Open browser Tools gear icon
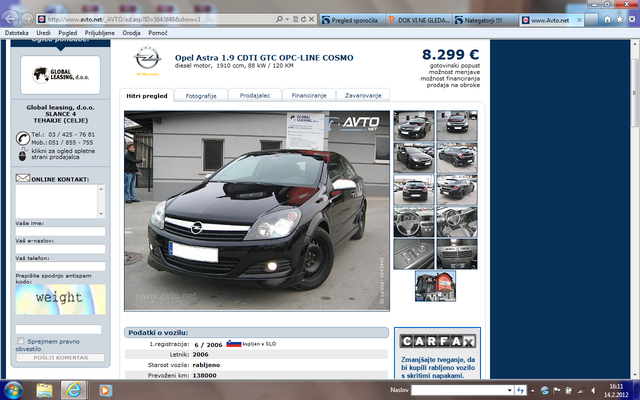Viewport: 640px width, 400px height. coord(632,19)
